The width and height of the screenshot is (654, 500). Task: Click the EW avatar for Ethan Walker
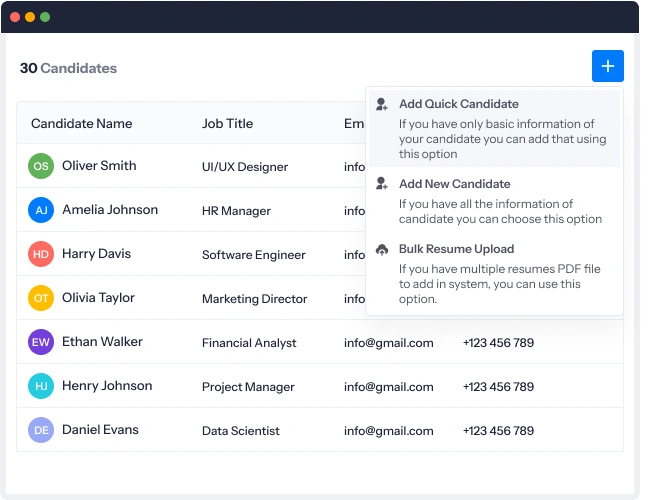coord(41,342)
